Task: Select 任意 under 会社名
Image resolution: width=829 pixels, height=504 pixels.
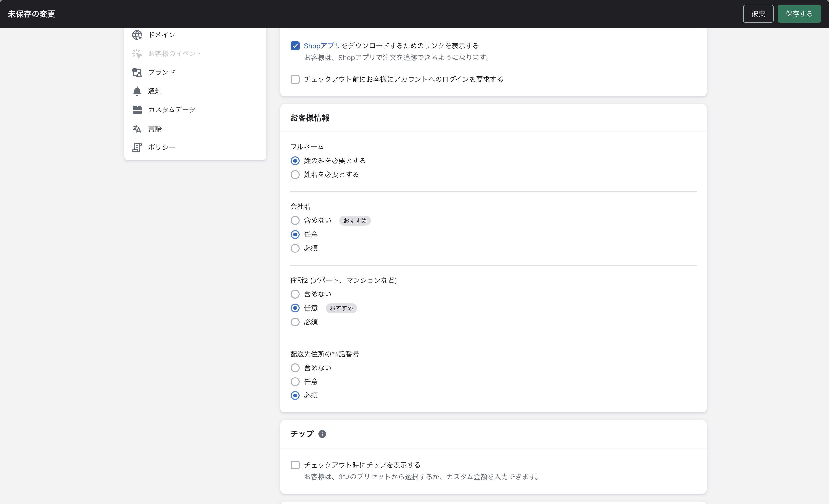Action: click(295, 234)
